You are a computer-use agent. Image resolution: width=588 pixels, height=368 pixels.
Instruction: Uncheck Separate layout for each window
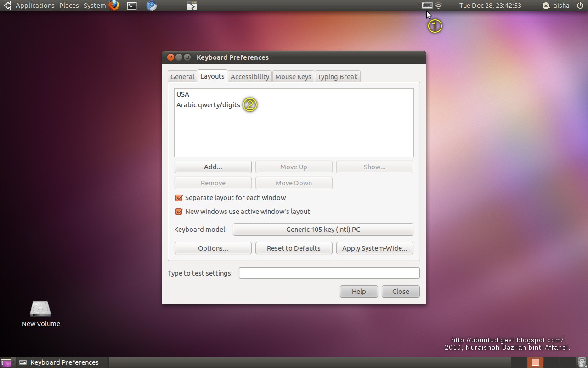(179, 198)
